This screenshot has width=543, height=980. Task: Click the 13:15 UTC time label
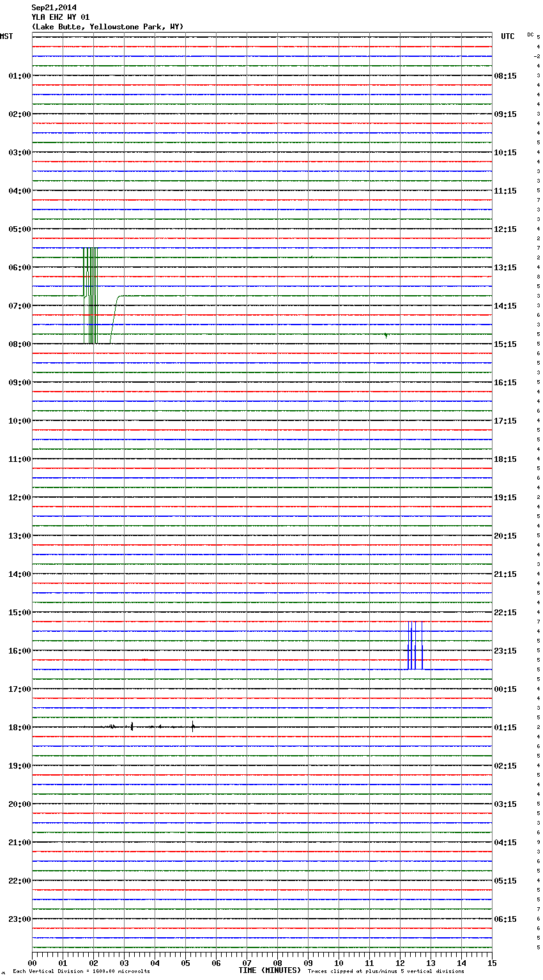(505, 268)
